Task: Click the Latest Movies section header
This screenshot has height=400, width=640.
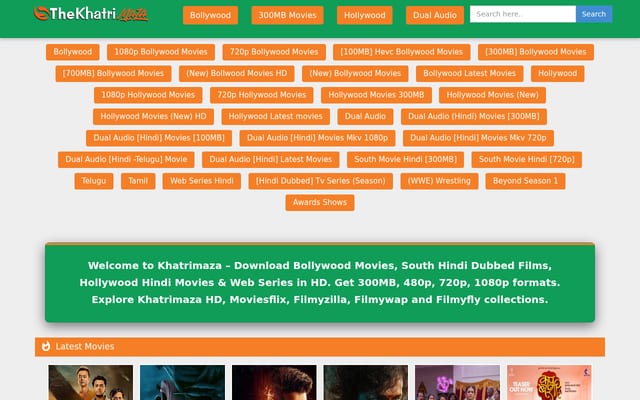Action: click(x=320, y=347)
